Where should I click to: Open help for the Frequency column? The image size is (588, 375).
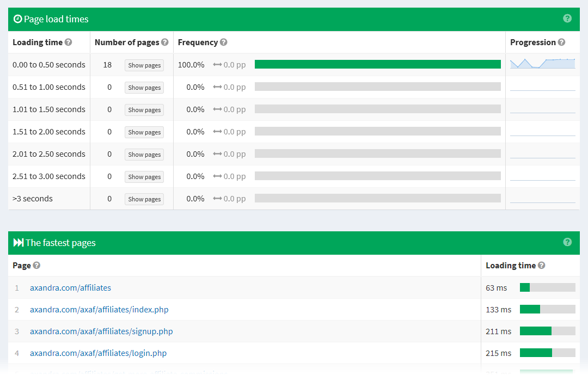tap(223, 42)
